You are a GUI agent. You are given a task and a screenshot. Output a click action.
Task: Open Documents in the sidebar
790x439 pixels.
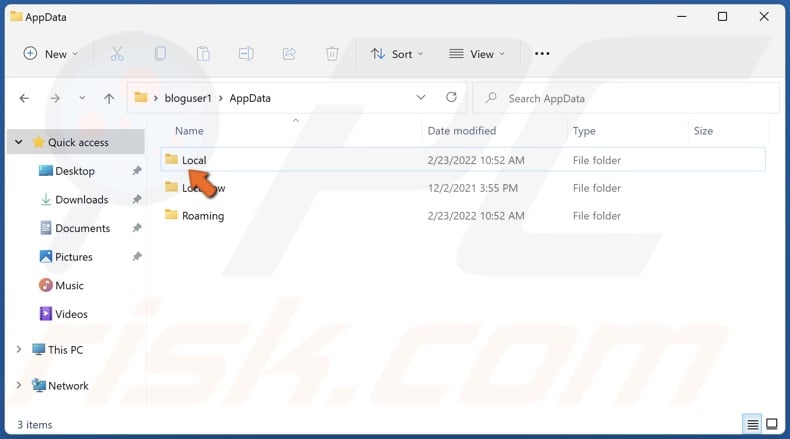(83, 228)
